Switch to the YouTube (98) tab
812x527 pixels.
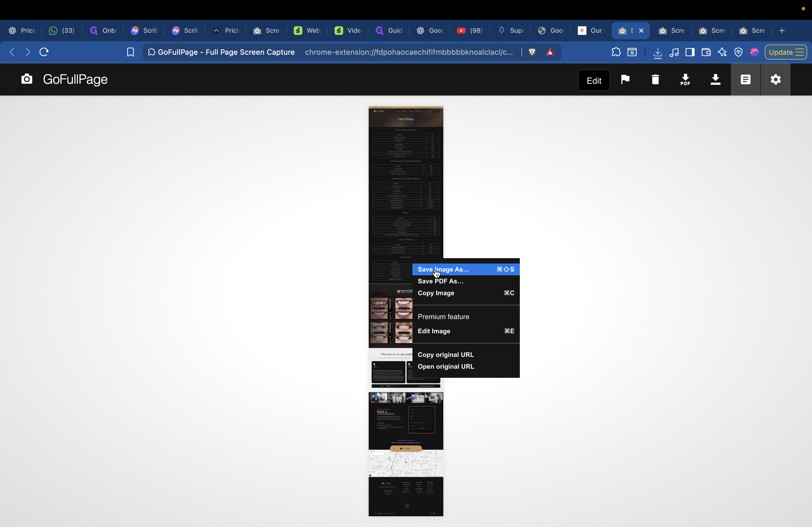(x=469, y=30)
